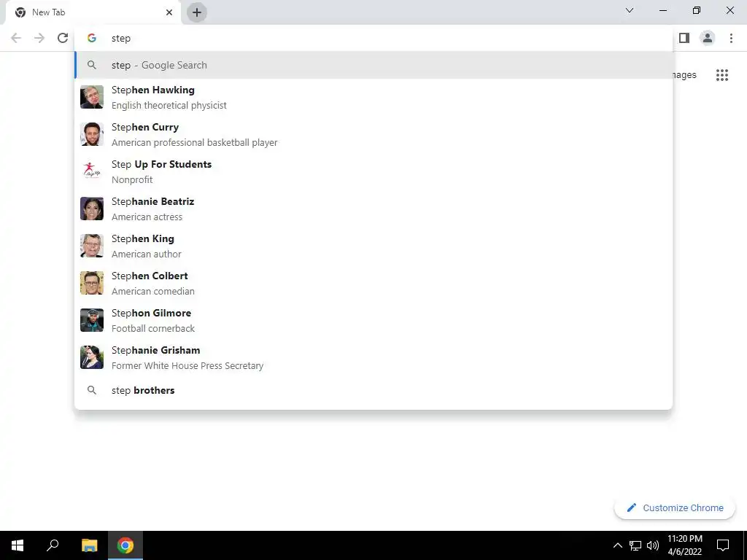Click the forward navigation arrow
Viewport: 747px width, 560px height.
pos(39,38)
